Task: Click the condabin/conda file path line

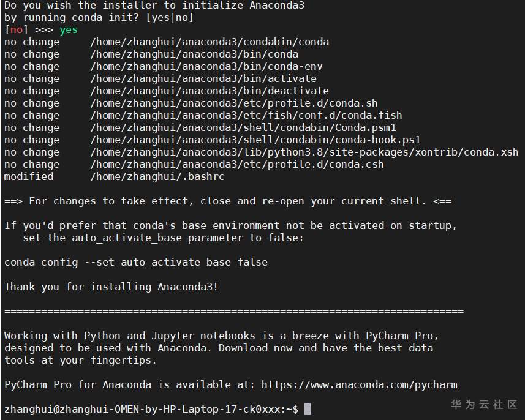Action: [x=210, y=42]
